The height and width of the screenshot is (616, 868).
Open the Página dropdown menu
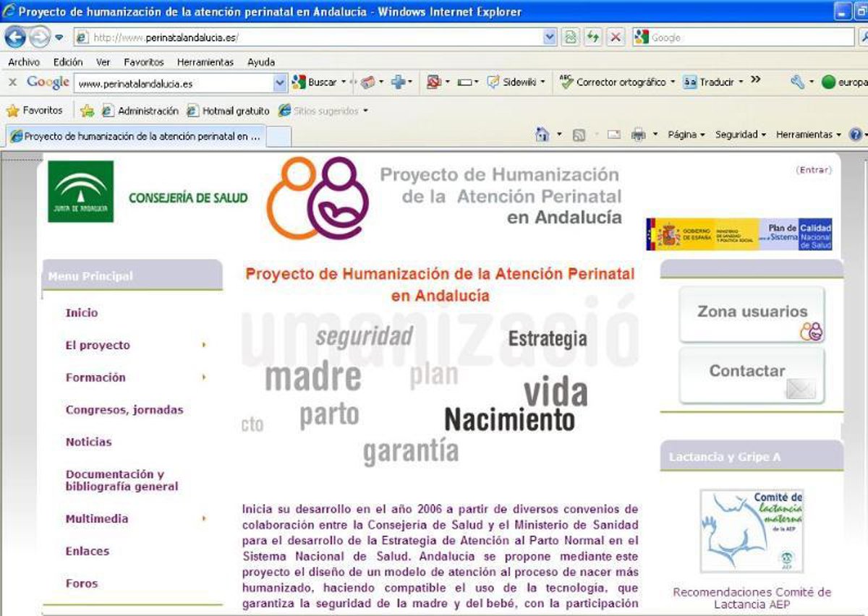tap(686, 134)
